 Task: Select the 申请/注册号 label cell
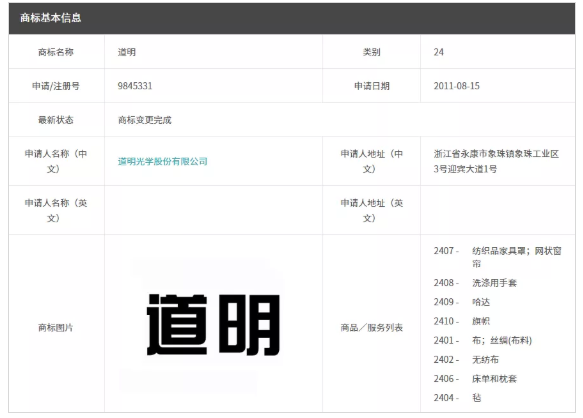tap(56, 86)
